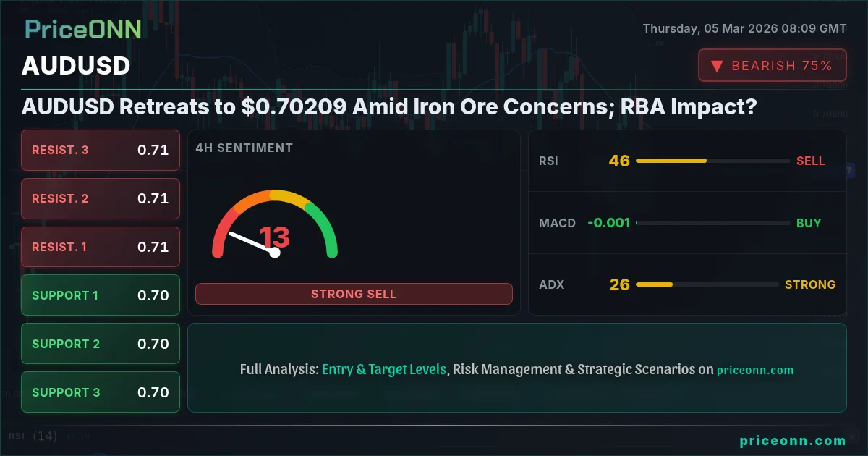This screenshot has height=456, width=868.
Task: Select the SUPPORT 3 level card
Action: click(101, 392)
